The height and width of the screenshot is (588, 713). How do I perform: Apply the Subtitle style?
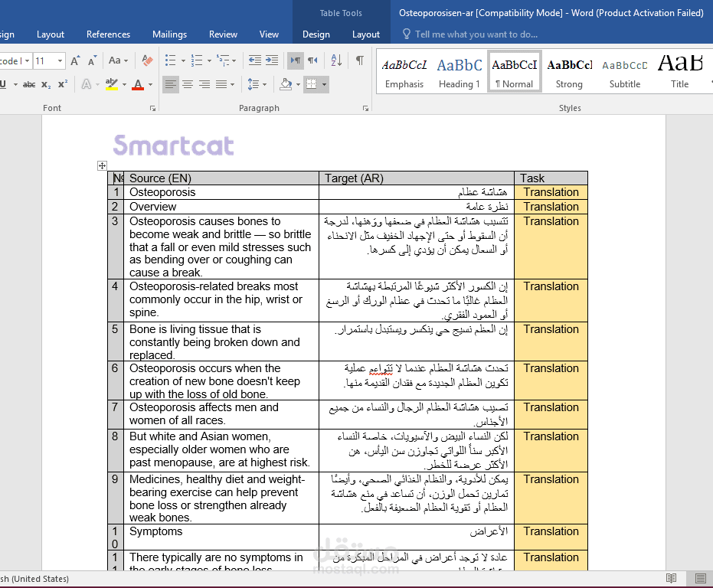point(624,71)
